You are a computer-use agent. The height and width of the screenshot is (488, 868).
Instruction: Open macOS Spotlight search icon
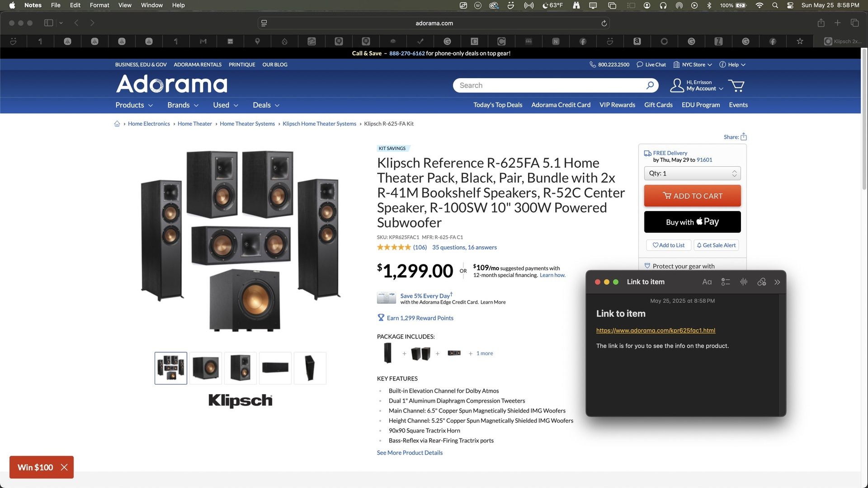(x=775, y=5)
